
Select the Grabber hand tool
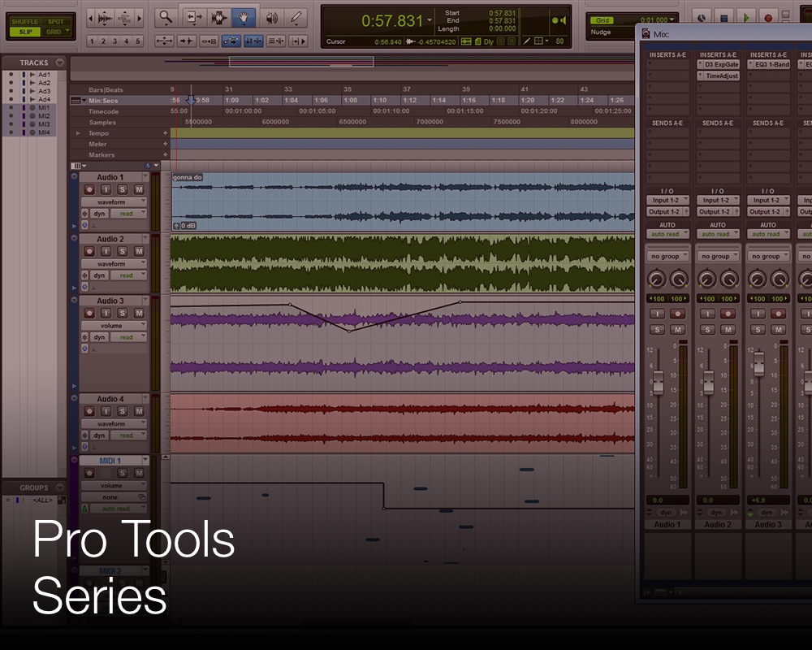click(243, 18)
